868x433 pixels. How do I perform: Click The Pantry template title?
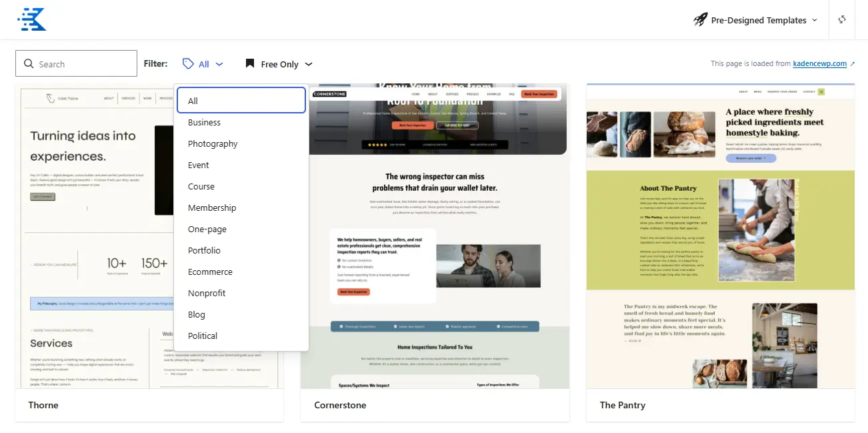click(x=623, y=405)
